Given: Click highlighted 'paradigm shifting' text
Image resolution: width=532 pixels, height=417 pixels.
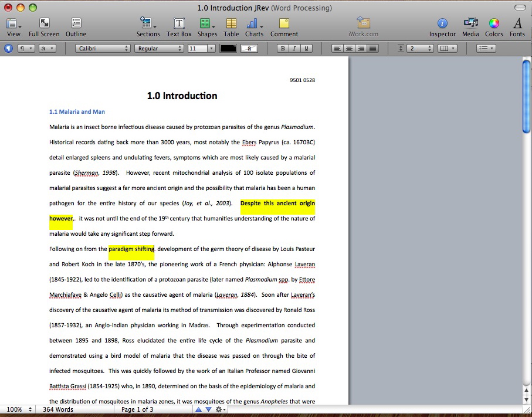Looking at the screenshot, I should click(131, 249).
